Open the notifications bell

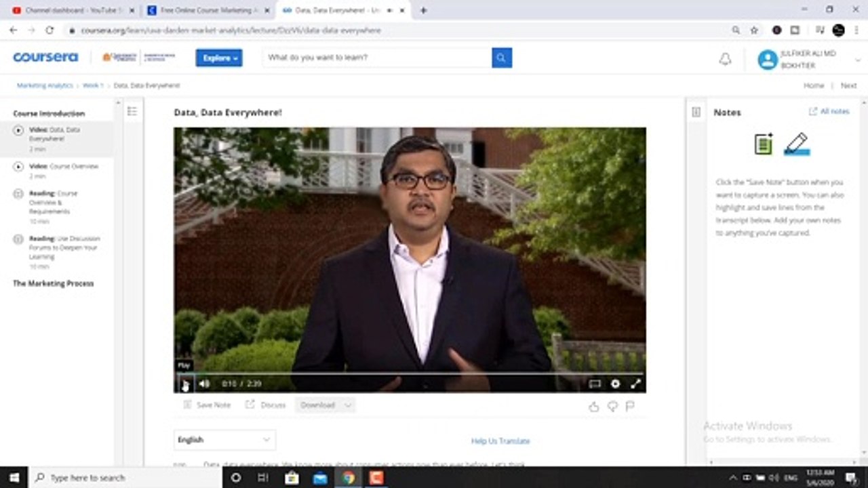point(725,60)
